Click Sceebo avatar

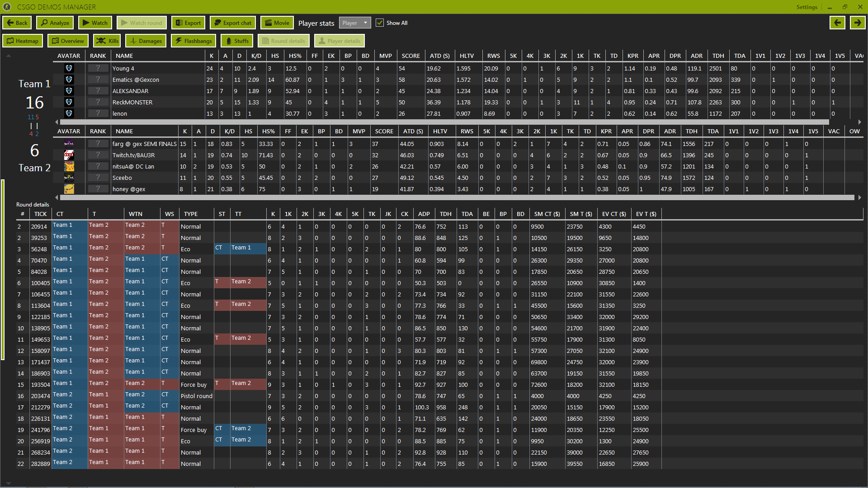[69, 178]
